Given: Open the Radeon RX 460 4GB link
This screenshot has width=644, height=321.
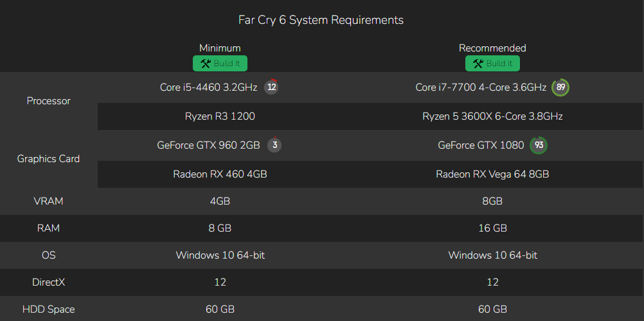Looking at the screenshot, I should tap(220, 174).
